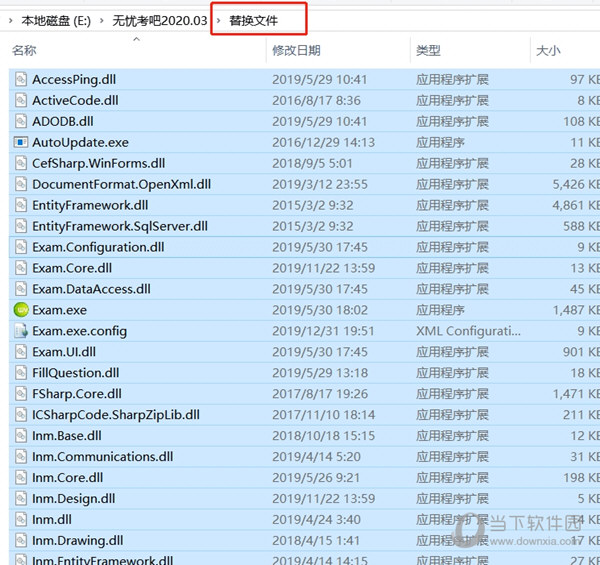Sort by 修改日期 column header
The width and height of the screenshot is (600, 565).
point(296,50)
